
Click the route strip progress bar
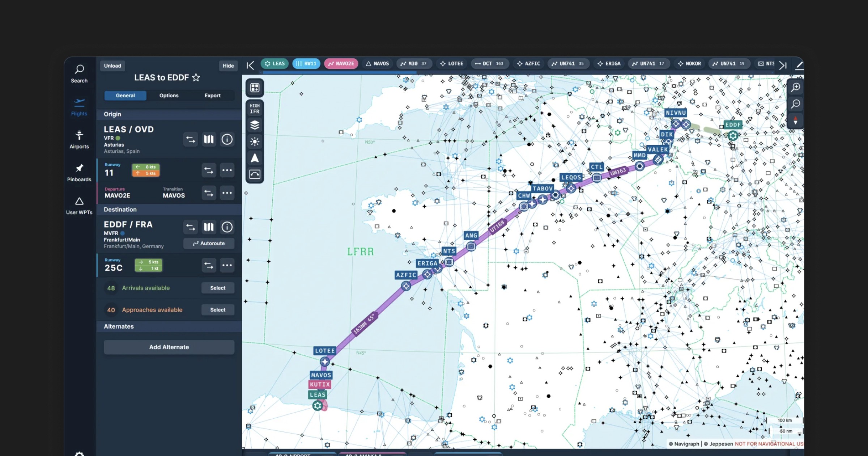click(339, 72)
